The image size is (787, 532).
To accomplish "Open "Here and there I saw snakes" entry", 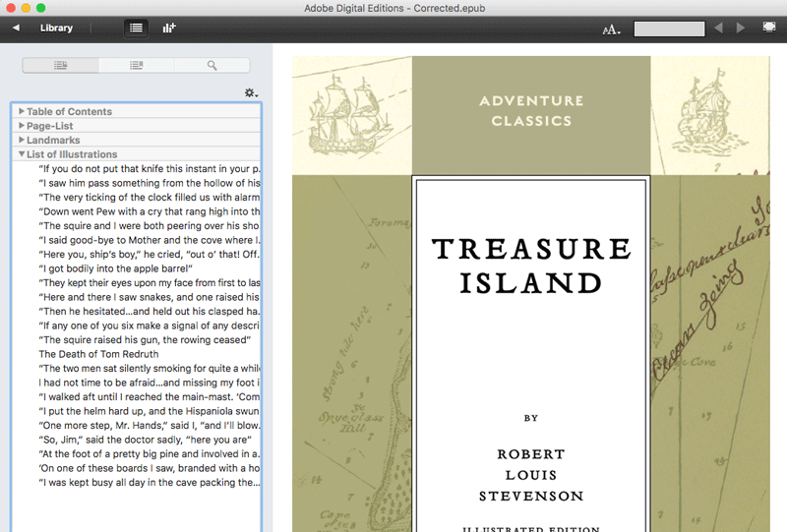I will pyautogui.click(x=150, y=297).
